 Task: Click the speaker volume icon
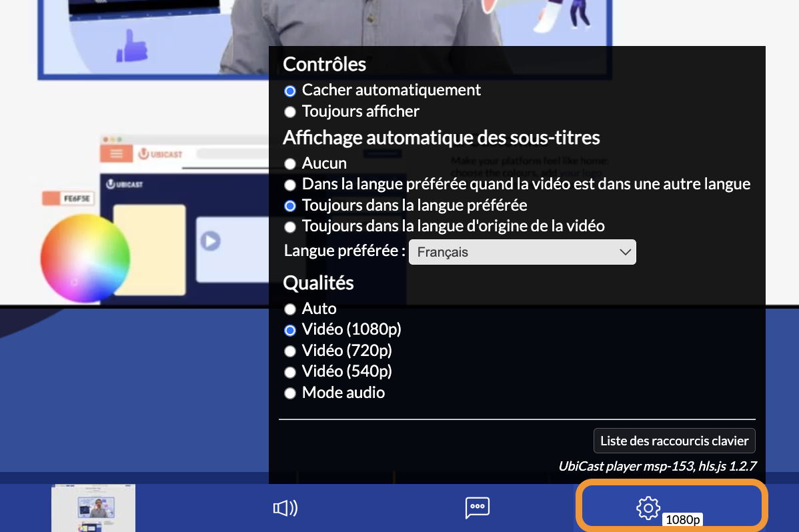[285, 507]
